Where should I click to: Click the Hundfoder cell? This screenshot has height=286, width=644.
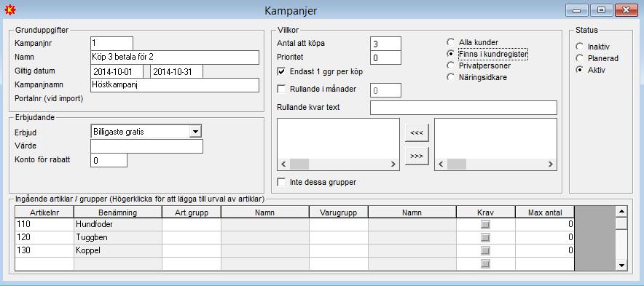pyautogui.click(x=118, y=224)
